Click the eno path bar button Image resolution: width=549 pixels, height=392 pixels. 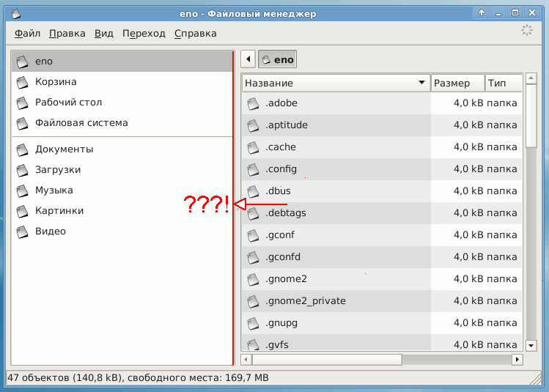(x=277, y=59)
